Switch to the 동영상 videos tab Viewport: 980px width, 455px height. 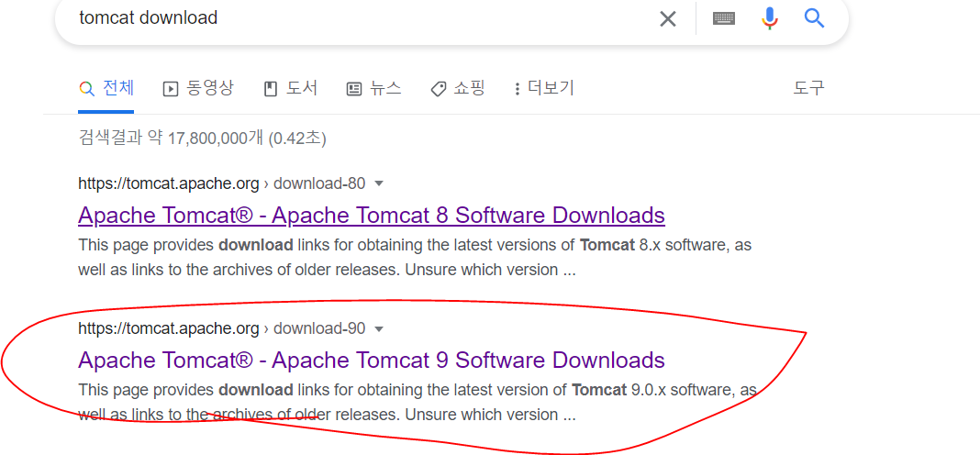tap(198, 88)
